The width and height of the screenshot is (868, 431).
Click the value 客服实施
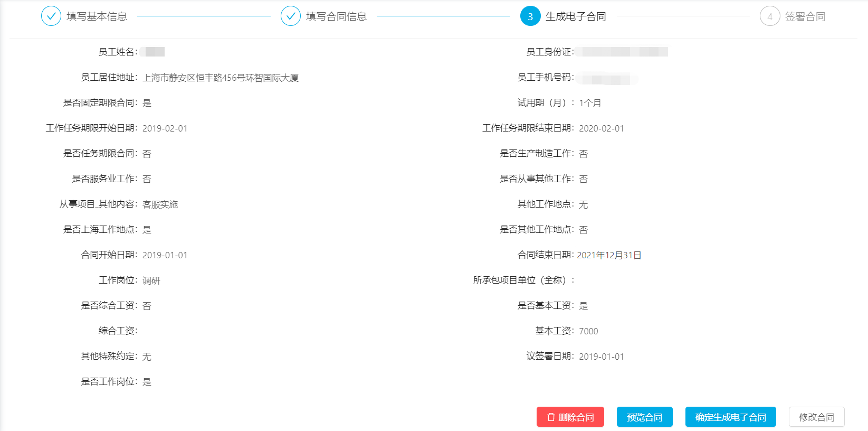[x=160, y=204]
